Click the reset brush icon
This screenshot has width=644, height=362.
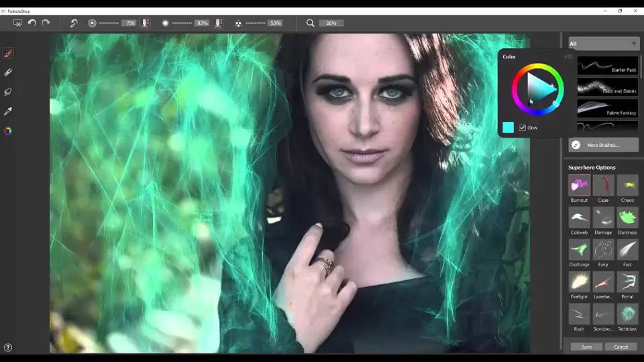74,23
